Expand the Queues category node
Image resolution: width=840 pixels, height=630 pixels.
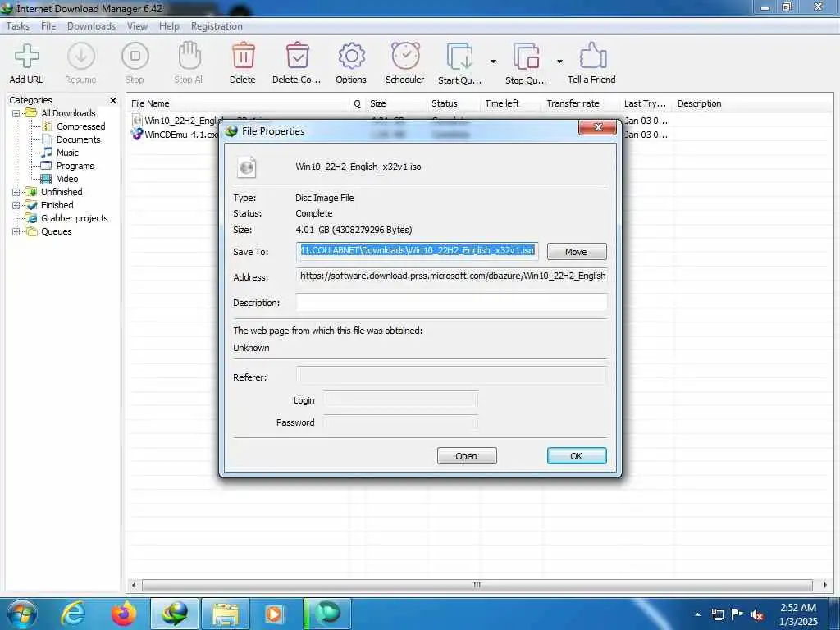tap(16, 232)
